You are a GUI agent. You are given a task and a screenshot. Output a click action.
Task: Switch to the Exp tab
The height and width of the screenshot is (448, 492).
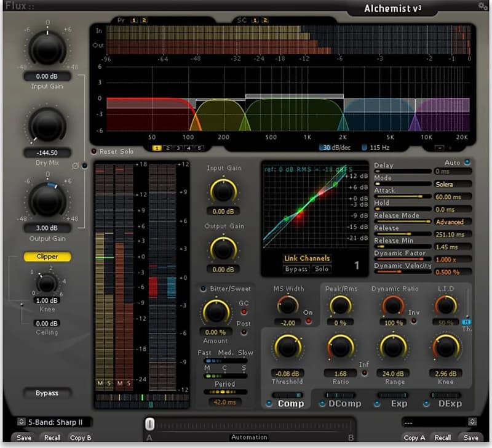[399, 403]
